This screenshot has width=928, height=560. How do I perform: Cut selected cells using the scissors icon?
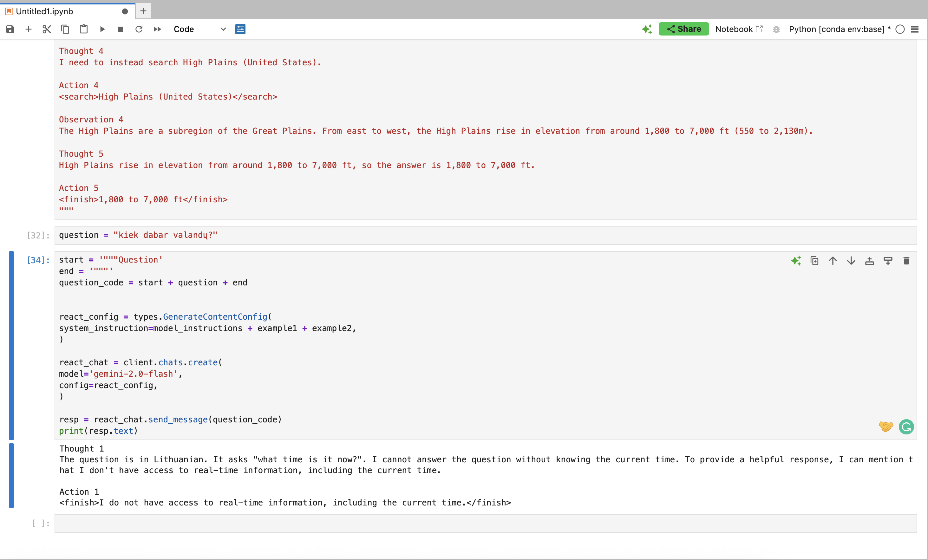47,29
